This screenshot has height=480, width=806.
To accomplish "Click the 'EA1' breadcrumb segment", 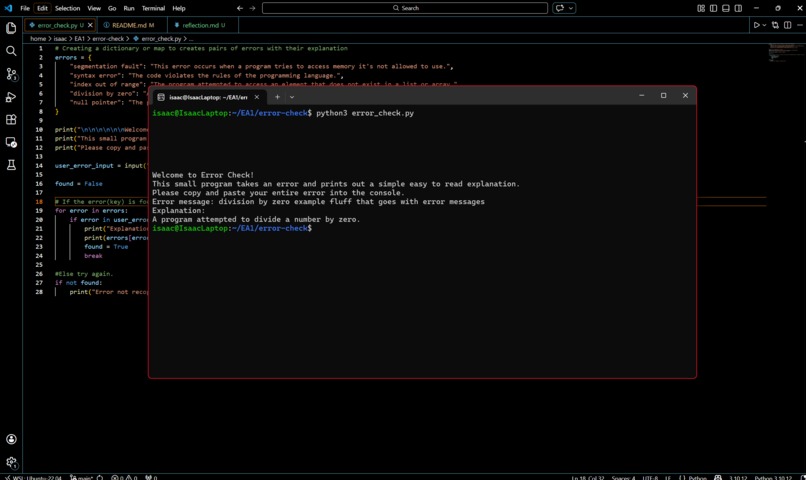I will [79, 39].
